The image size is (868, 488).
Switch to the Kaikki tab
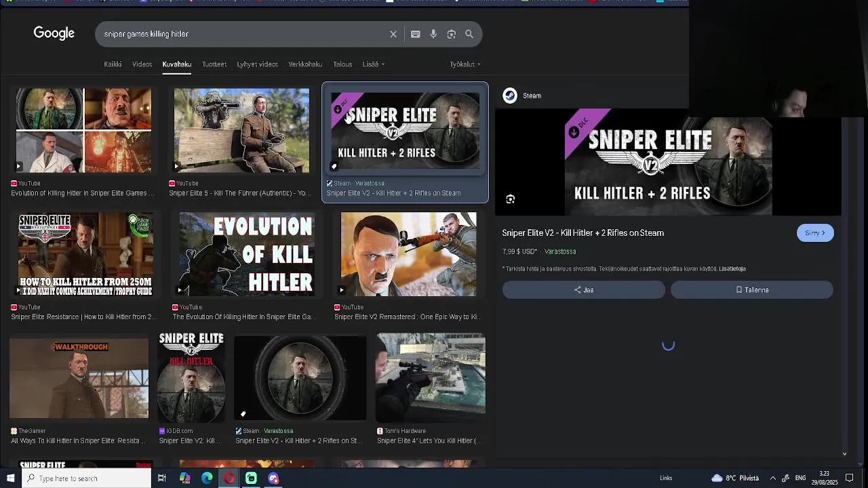(113, 64)
